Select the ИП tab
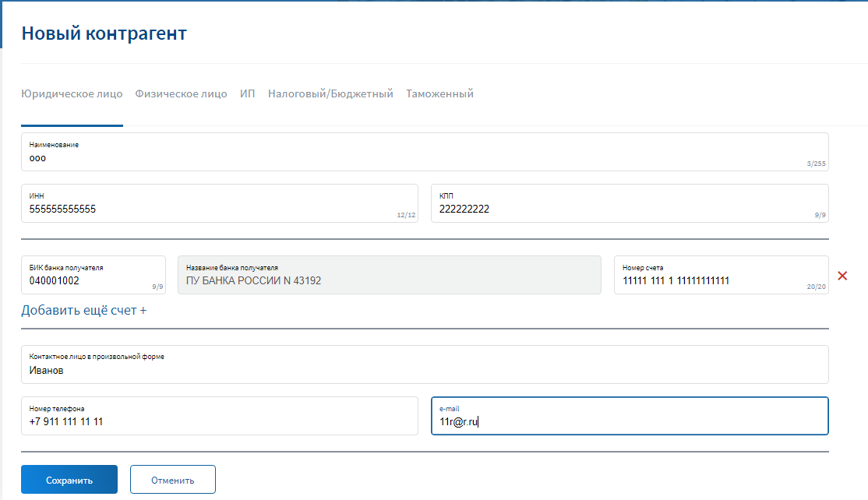Image resolution: width=868 pixels, height=500 pixels. 248,94
